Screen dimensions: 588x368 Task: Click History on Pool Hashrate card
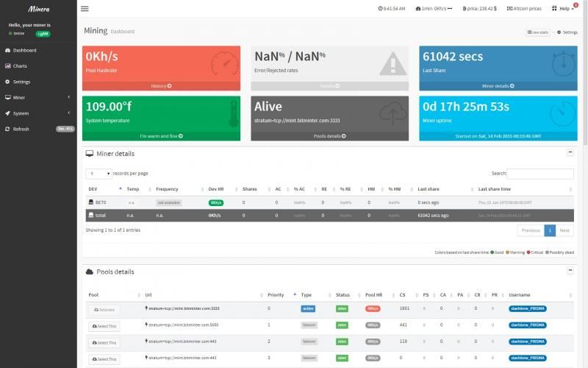(x=161, y=86)
